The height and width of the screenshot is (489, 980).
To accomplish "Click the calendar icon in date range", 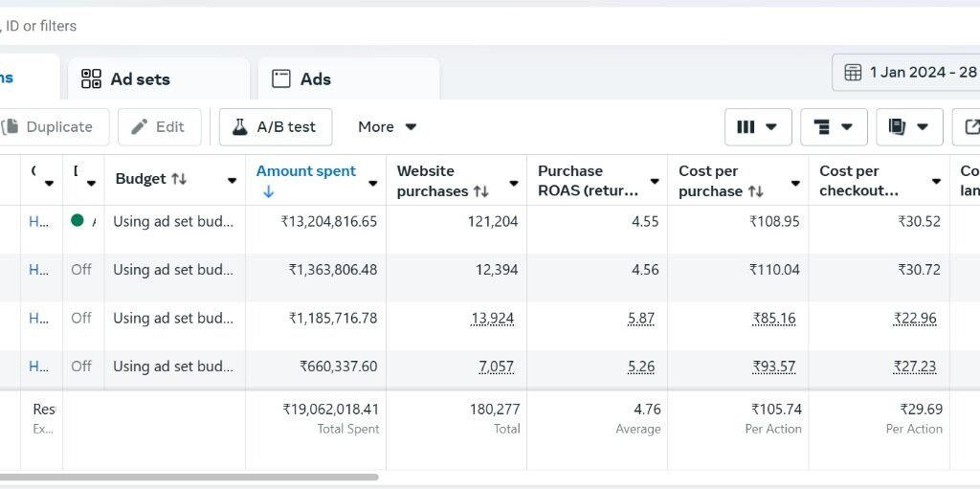I will click(853, 73).
